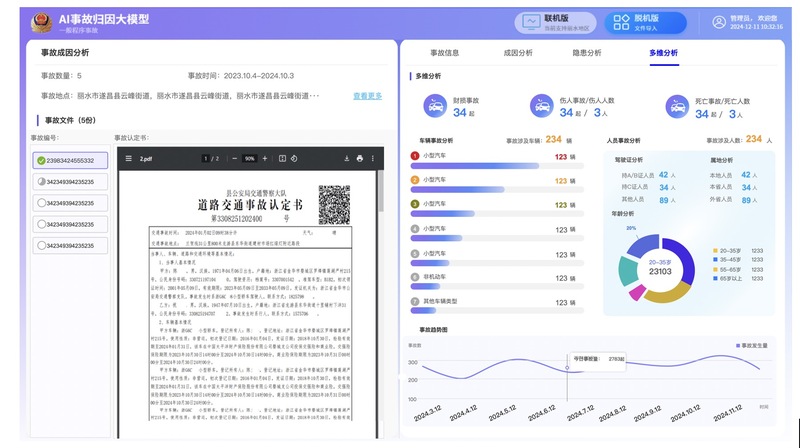Image resolution: width=800 pixels, height=448 pixels.
Task: Click the QR code on the PDF page
Action: click(x=334, y=205)
